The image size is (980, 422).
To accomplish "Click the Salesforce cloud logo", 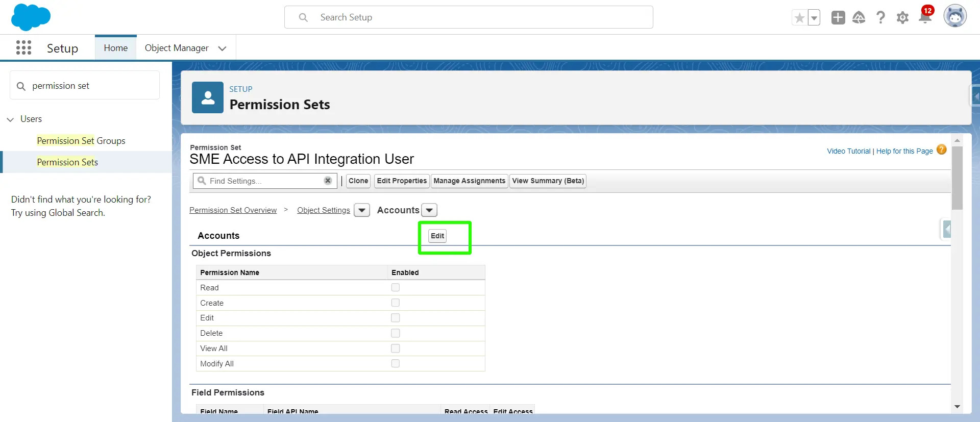I will (x=31, y=17).
